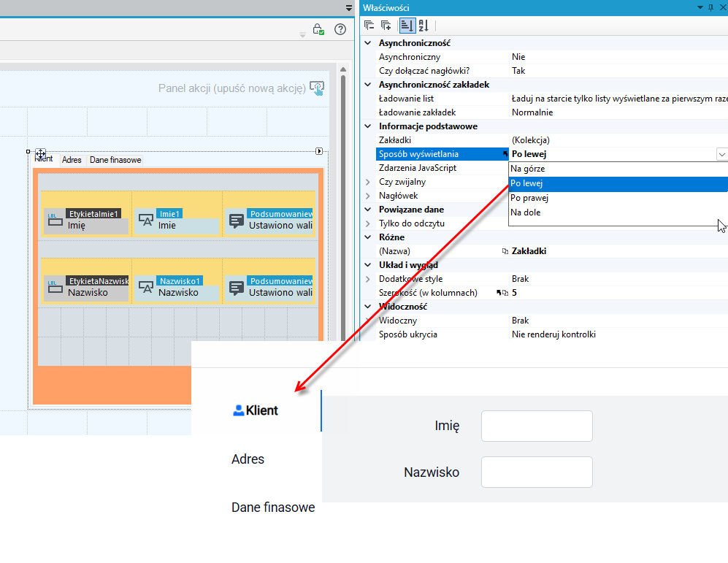Viewport: 728px width, 563px height.
Task: Choose 'Na dole' from the dropdown list
Action: click(618, 212)
